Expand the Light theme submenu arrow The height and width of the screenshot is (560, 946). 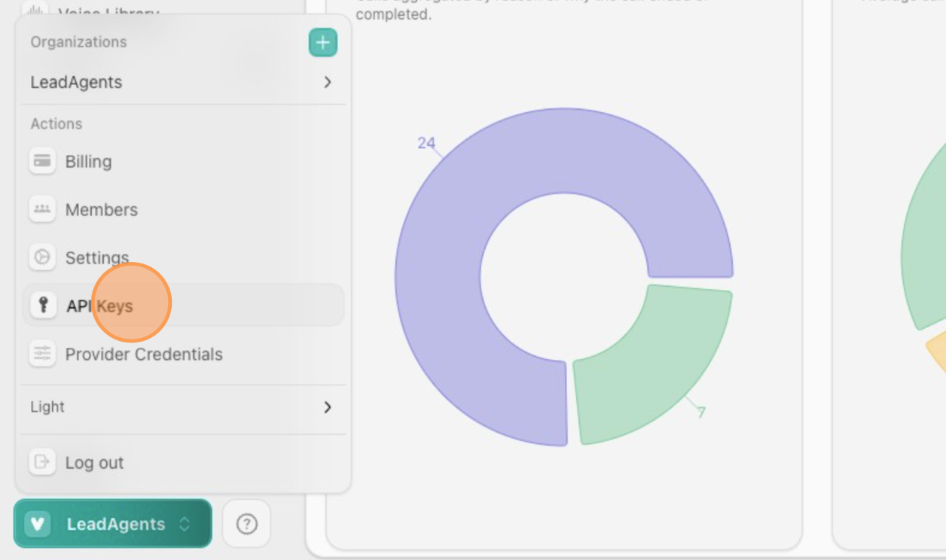327,407
